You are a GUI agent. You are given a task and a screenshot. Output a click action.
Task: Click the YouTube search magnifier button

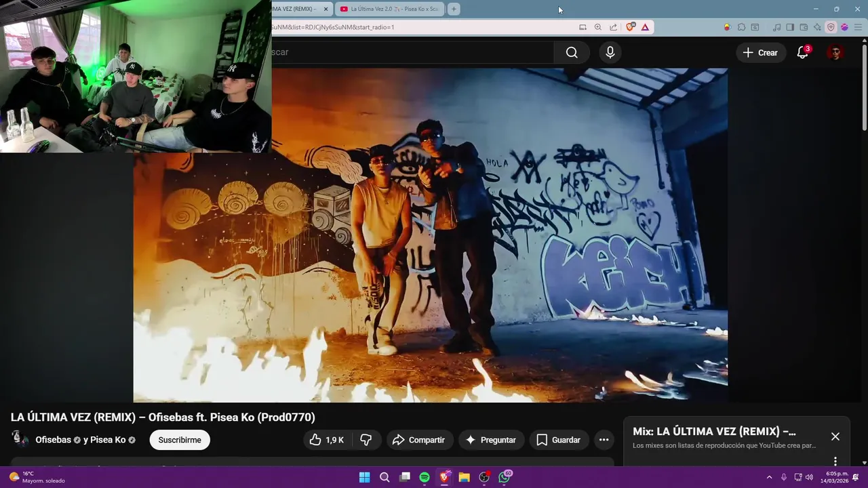click(x=572, y=52)
